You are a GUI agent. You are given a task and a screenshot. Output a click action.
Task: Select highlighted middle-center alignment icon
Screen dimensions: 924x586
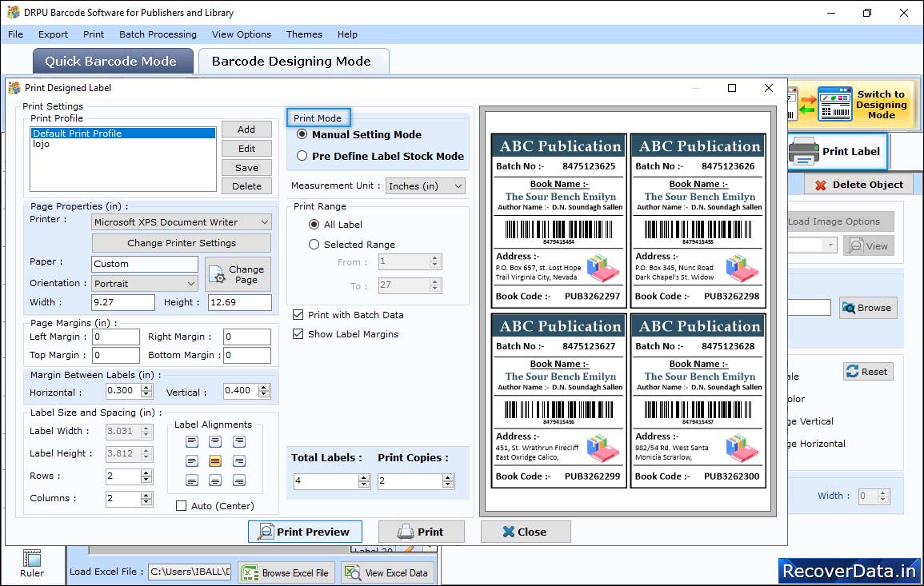[215, 461]
